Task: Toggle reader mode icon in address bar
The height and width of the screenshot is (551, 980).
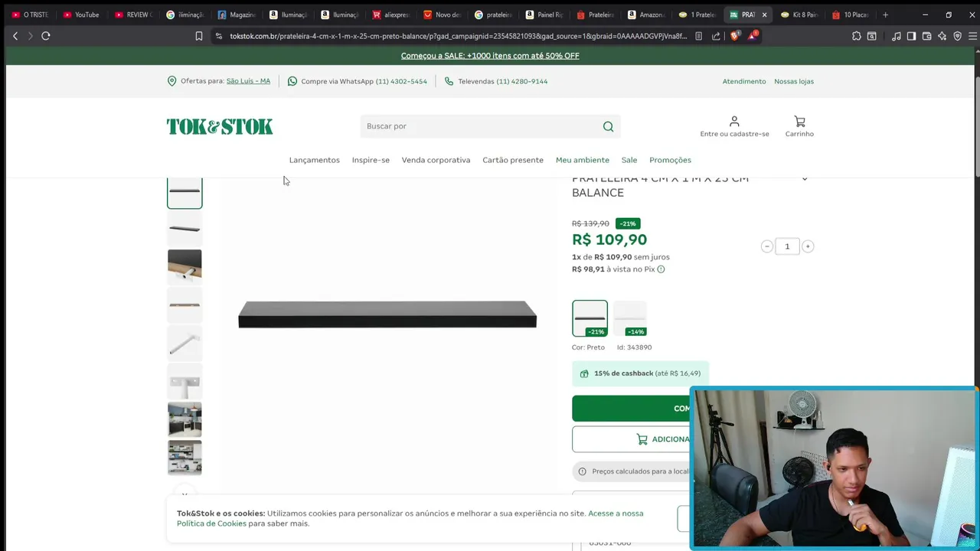Action: tap(698, 36)
